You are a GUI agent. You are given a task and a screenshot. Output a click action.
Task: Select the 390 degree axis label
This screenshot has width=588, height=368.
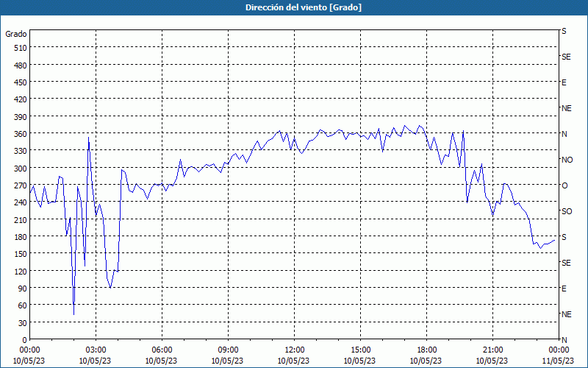[x=21, y=117]
